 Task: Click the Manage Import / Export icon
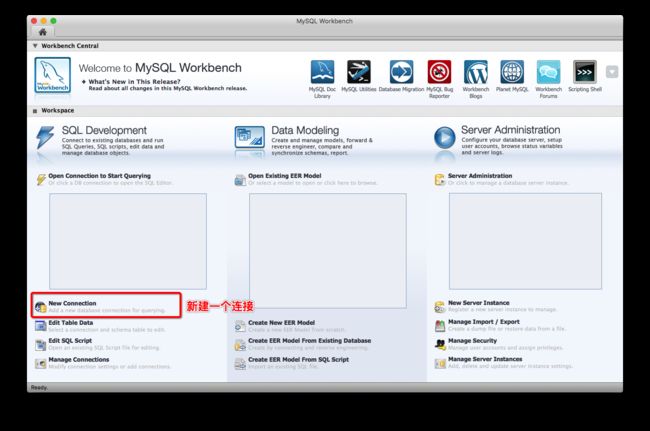click(x=440, y=326)
